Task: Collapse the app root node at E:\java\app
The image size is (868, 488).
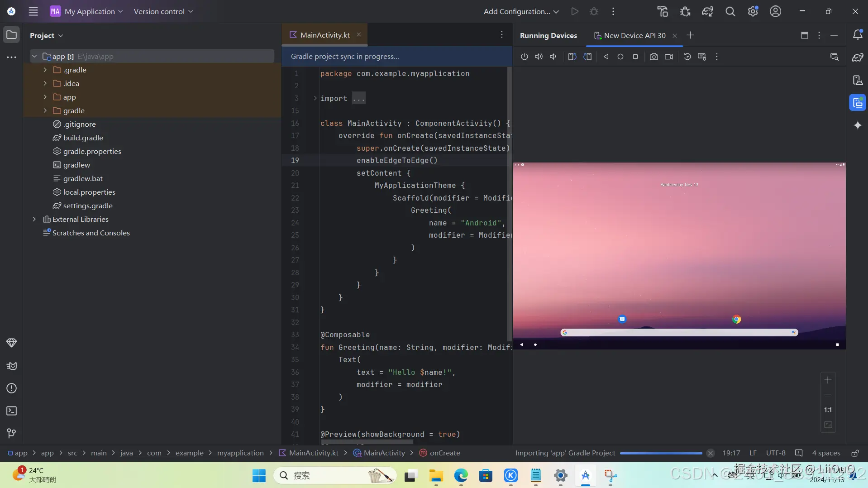Action: 34,56
